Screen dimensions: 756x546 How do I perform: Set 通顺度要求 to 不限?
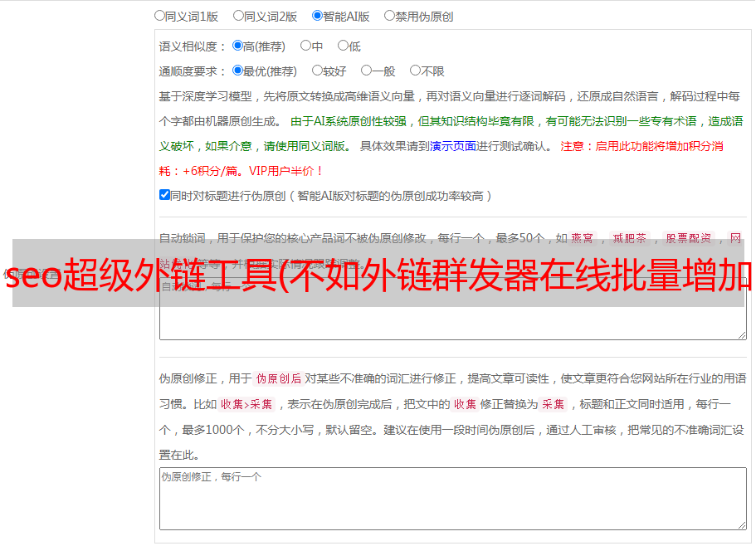[x=415, y=71]
